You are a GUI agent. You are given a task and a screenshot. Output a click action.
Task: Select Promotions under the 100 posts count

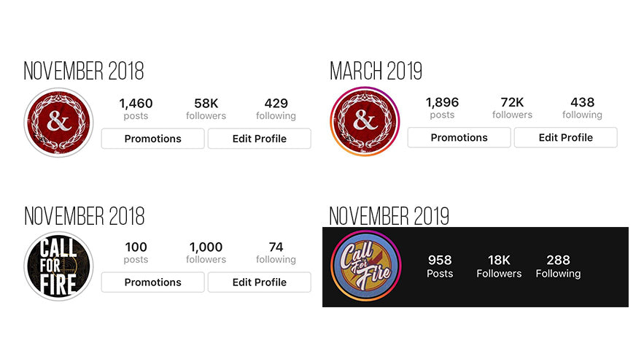click(x=152, y=282)
